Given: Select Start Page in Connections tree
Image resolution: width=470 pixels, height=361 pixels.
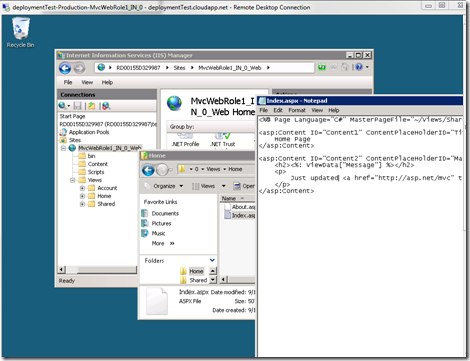Looking at the screenshot, I should (x=72, y=116).
